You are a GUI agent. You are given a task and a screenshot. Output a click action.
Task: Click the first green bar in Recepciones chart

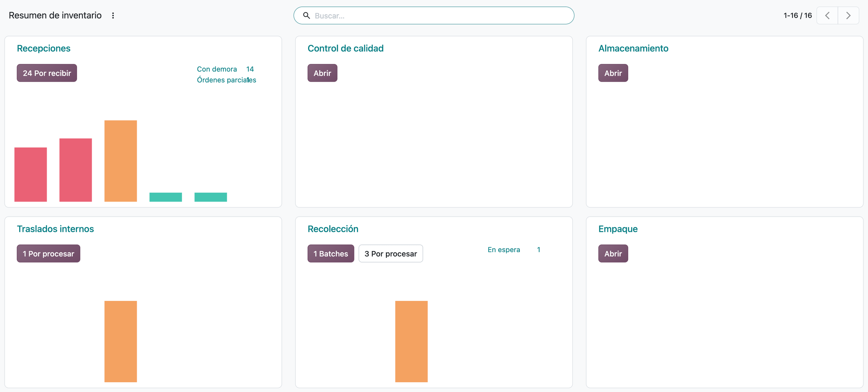[166, 197]
